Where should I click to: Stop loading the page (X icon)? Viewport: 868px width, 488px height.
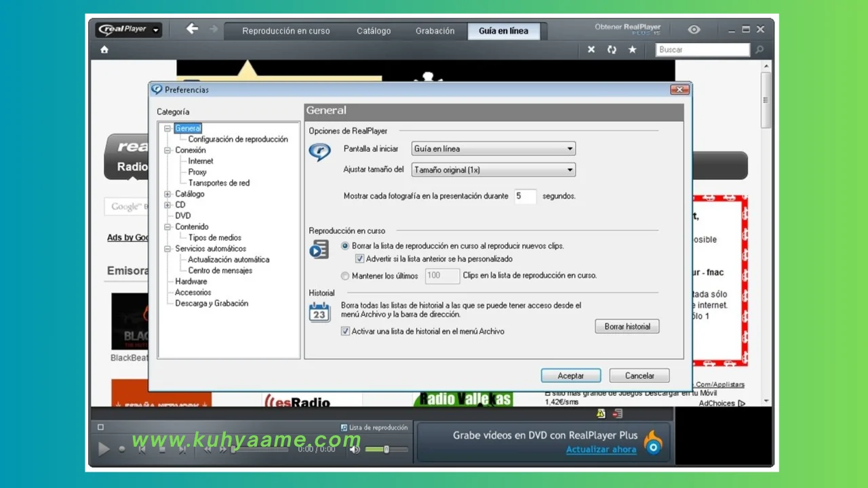click(591, 49)
